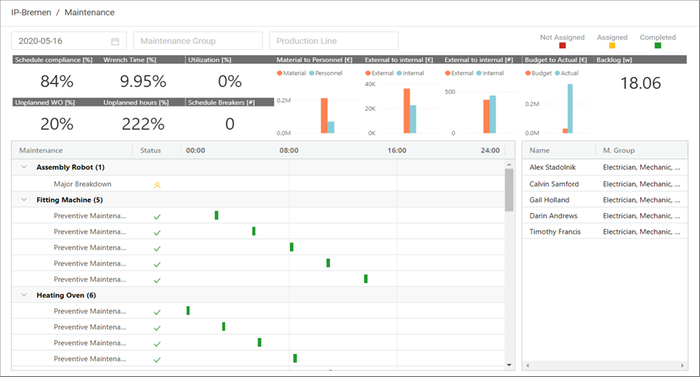Image resolution: width=700 pixels, height=377 pixels.
Task: Click the 16:00 timeline header label
Action: [x=397, y=151]
